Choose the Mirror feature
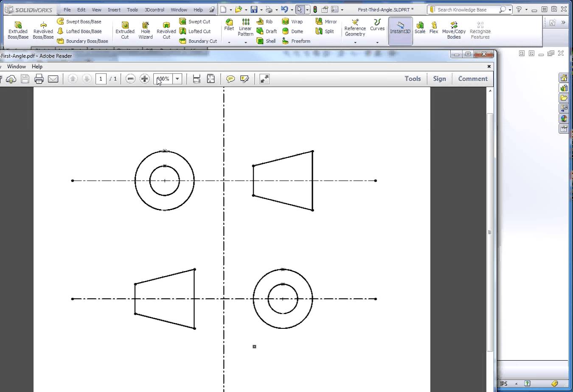Viewport: 573px width, 392px height. coord(326,21)
